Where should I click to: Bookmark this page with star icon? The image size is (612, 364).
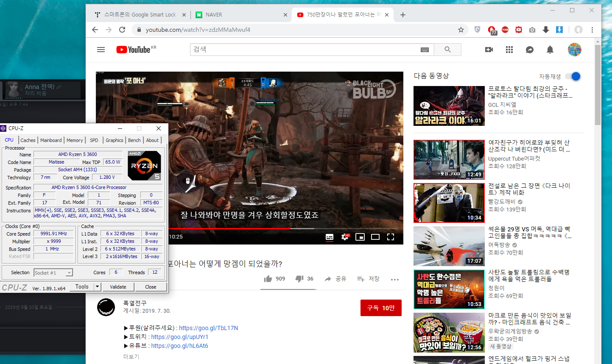(x=461, y=30)
